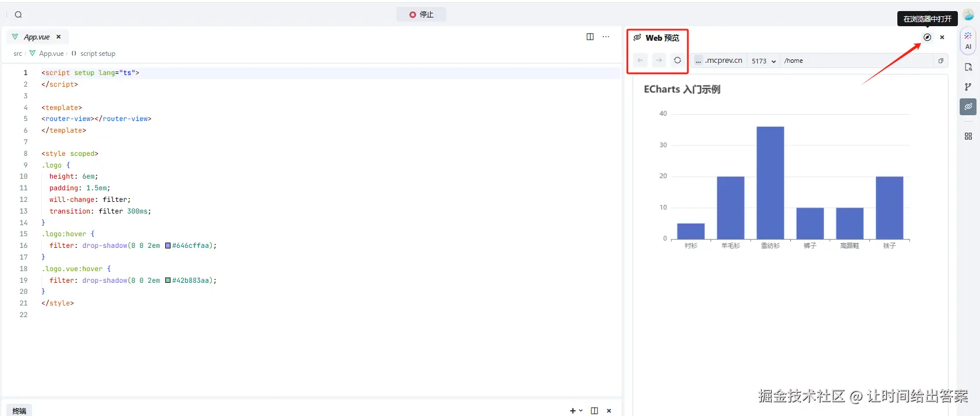Refresh the Web preview page
Screen dimensions: 980x416
click(x=677, y=60)
